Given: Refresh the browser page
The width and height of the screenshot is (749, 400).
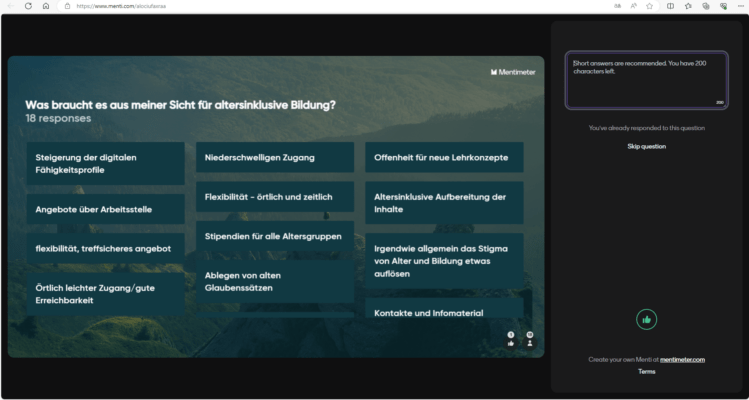Looking at the screenshot, I should [x=28, y=6].
